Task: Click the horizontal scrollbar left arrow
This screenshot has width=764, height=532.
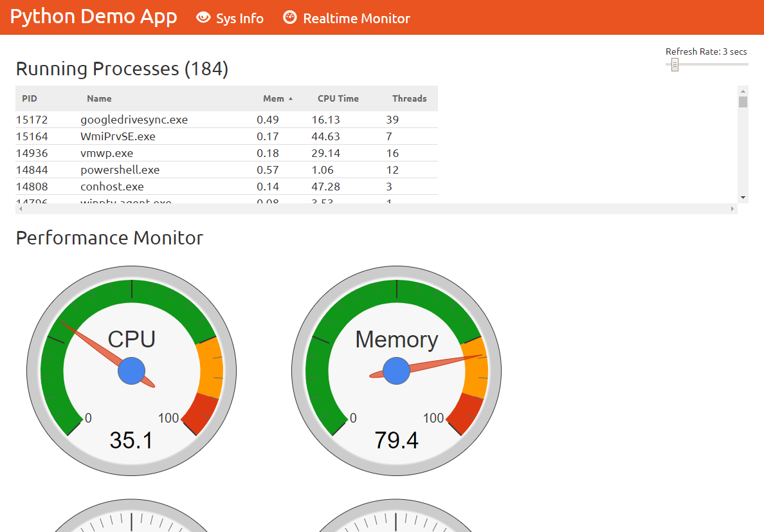Action: click(x=21, y=208)
